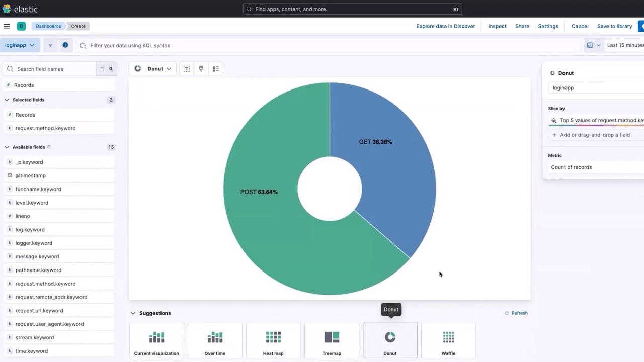The width and height of the screenshot is (644, 362).
Task: Collapse the Selected fields section
Action: [x=7, y=100]
